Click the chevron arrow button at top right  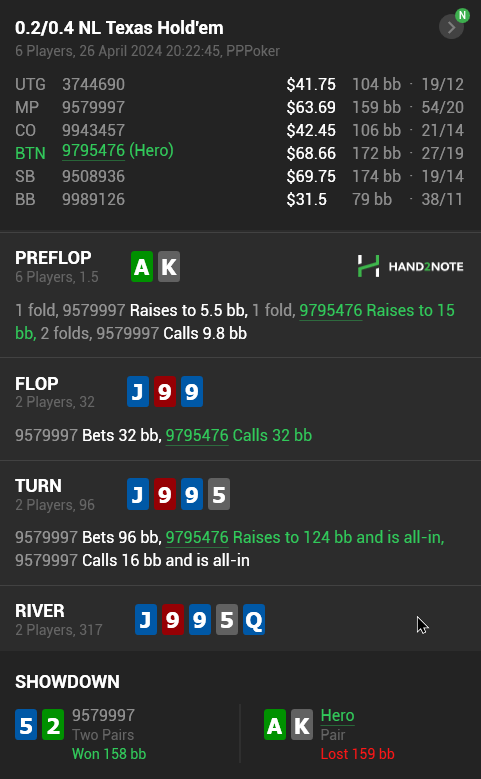coord(451,27)
